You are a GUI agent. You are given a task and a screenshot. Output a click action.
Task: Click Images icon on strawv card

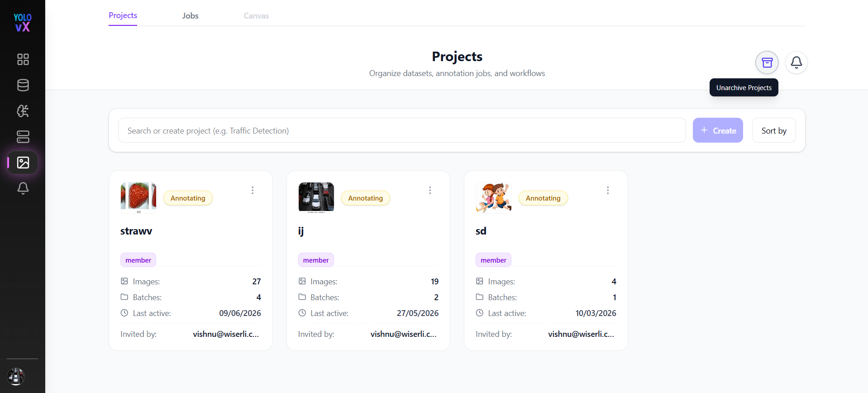pos(124,281)
